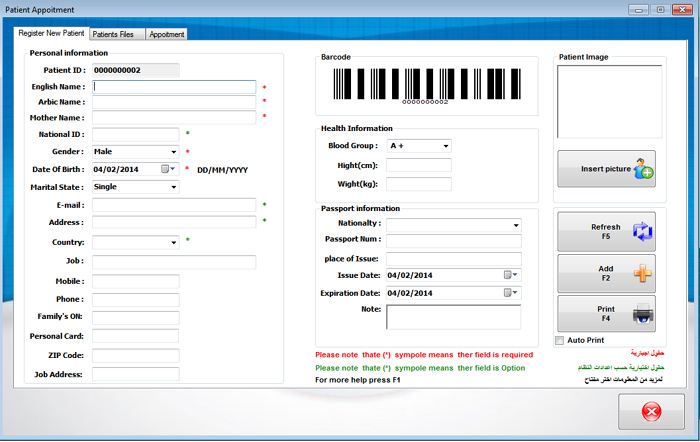700x442 pixels.
Task: Click the Date Of Birth value 04/02/2014
Action: click(116, 169)
